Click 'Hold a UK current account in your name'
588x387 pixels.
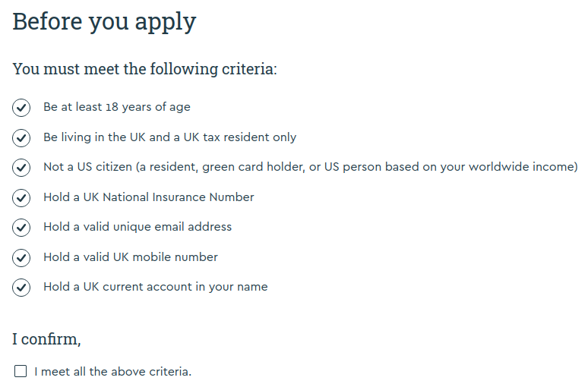[156, 287]
